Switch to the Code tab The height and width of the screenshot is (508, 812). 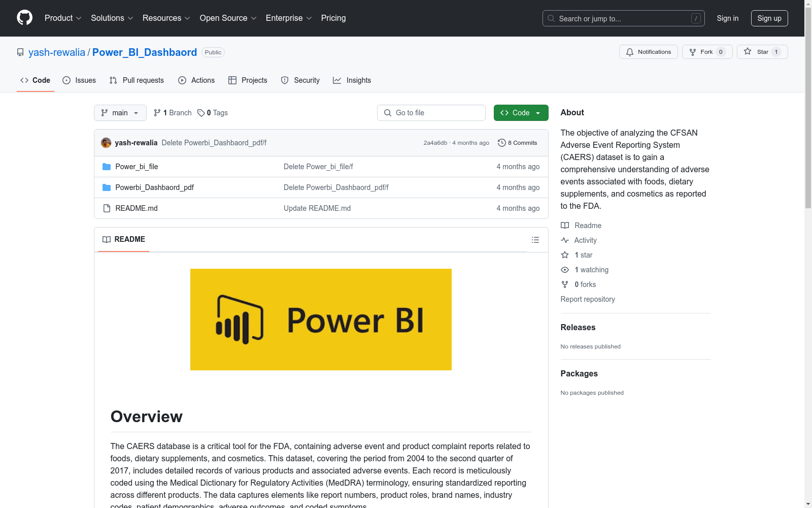pos(36,80)
